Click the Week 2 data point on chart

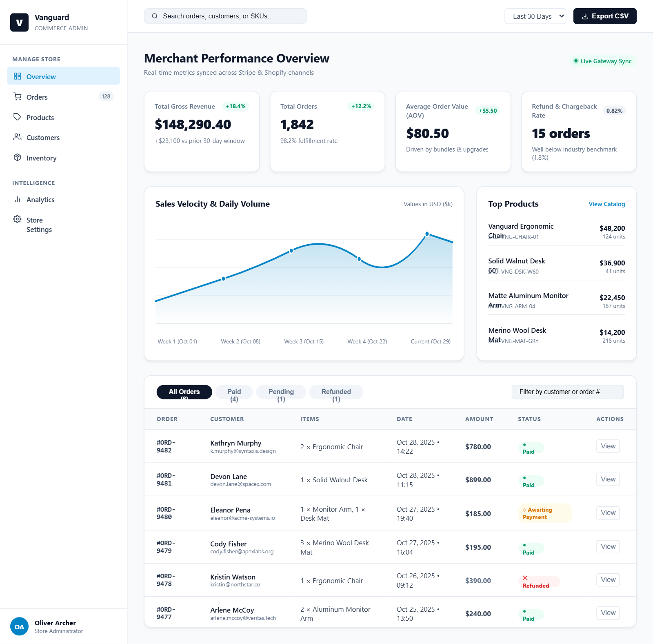[x=223, y=279]
